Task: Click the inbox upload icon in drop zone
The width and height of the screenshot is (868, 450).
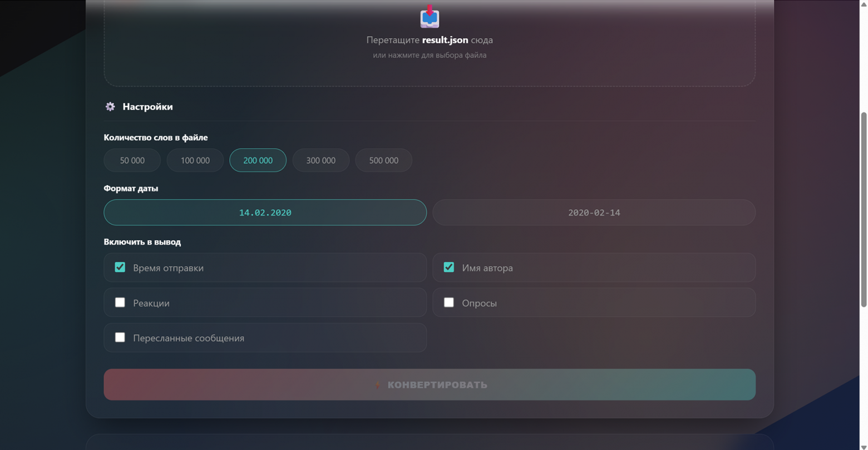Action: (x=430, y=16)
